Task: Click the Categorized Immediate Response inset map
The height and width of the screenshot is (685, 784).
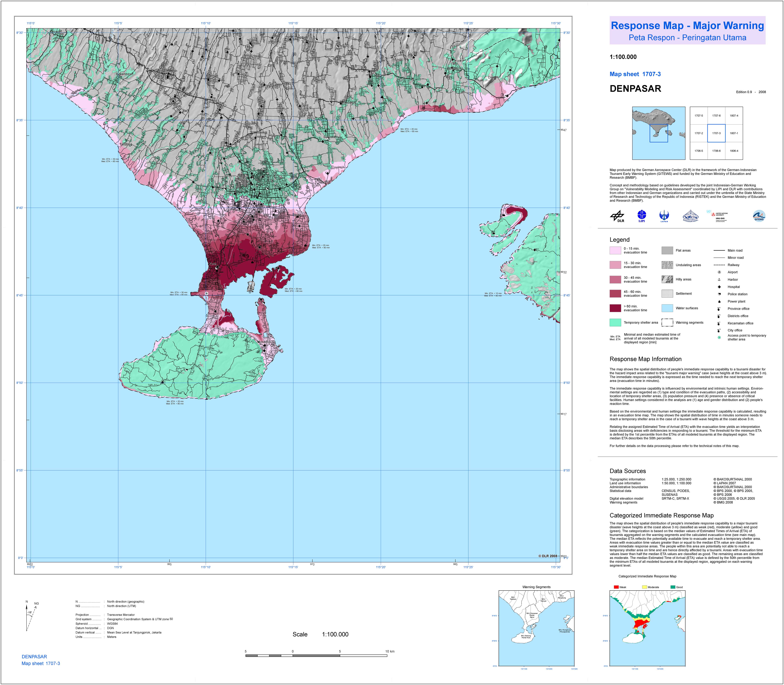Action: [647, 628]
